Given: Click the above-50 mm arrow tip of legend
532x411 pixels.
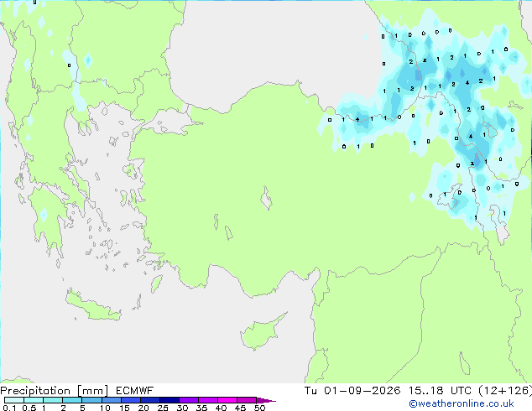Looking at the screenshot, I should pos(266,400).
